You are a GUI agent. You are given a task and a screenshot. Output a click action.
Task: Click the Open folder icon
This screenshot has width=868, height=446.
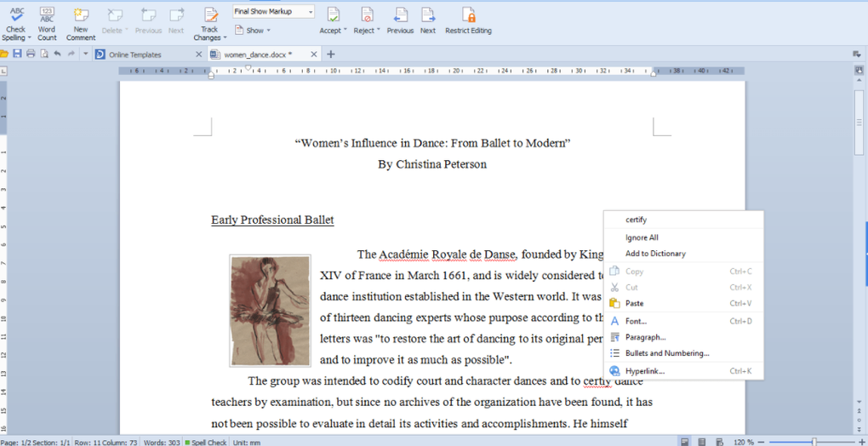tap(4, 54)
